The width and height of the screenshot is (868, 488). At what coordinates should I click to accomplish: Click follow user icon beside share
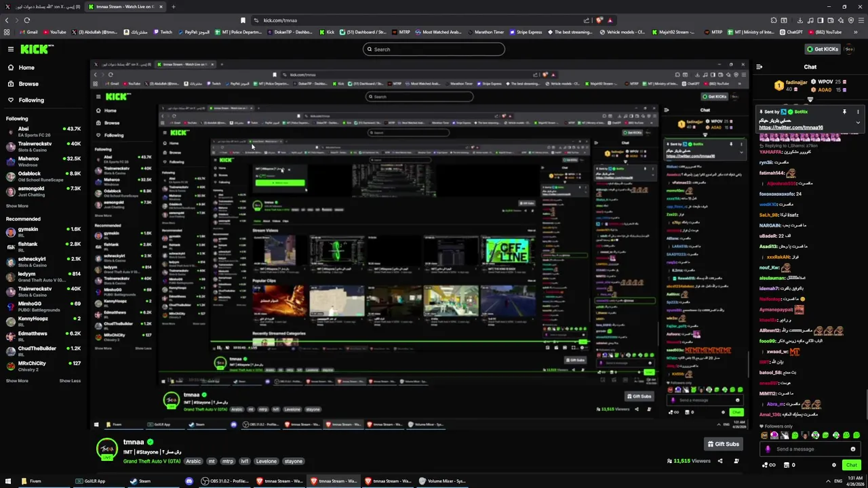[x=736, y=461]
